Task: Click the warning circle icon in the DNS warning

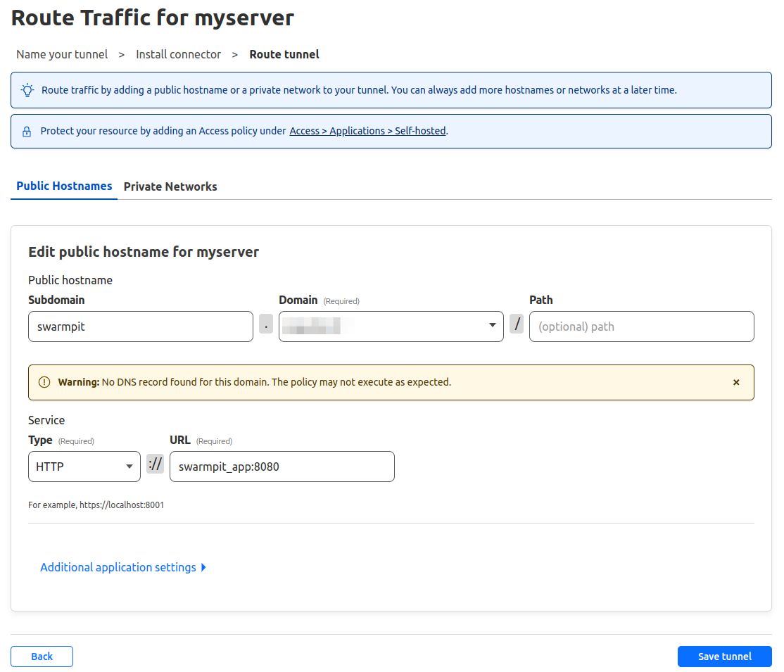Action: (44, 381)
